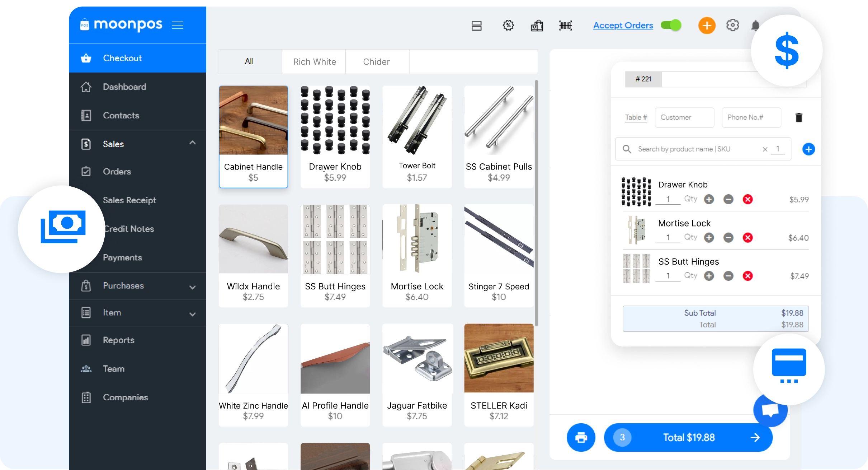Click the barcode scanner icon

[x=566, y=25]
